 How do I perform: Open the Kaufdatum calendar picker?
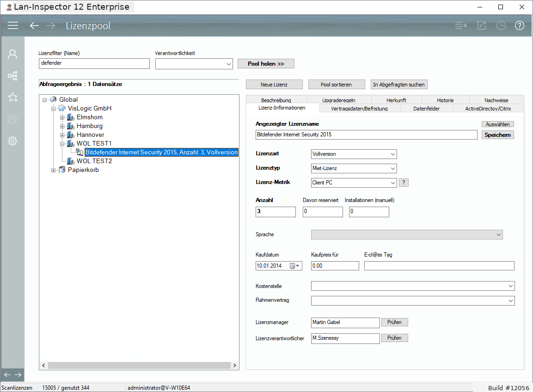(x=295, y=266)
